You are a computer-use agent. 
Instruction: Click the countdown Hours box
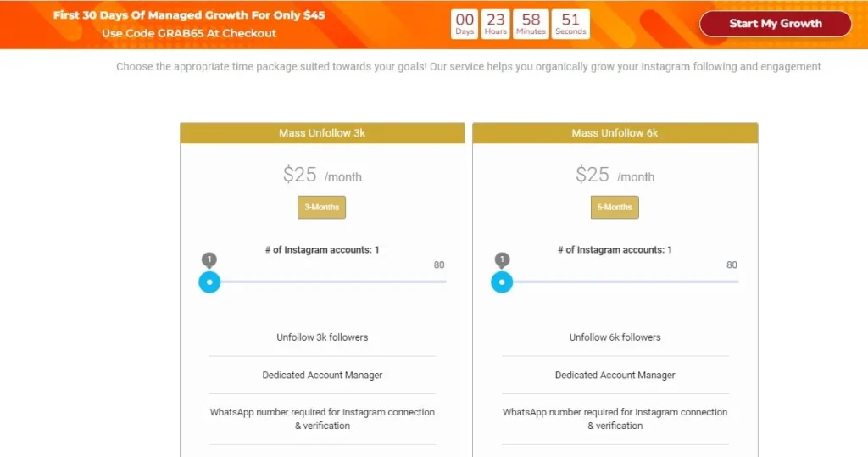[x=496, y=24]
